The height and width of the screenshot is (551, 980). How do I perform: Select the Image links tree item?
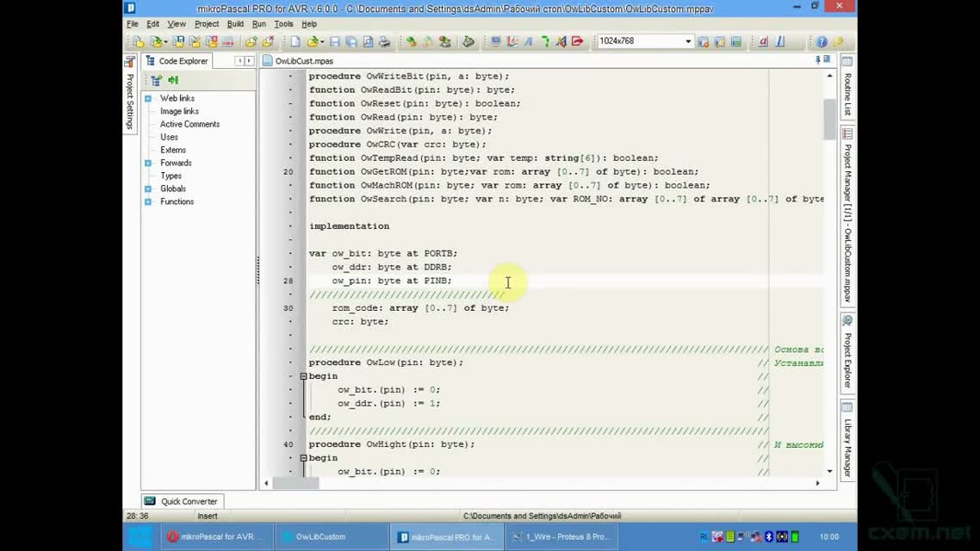point(179,111)
